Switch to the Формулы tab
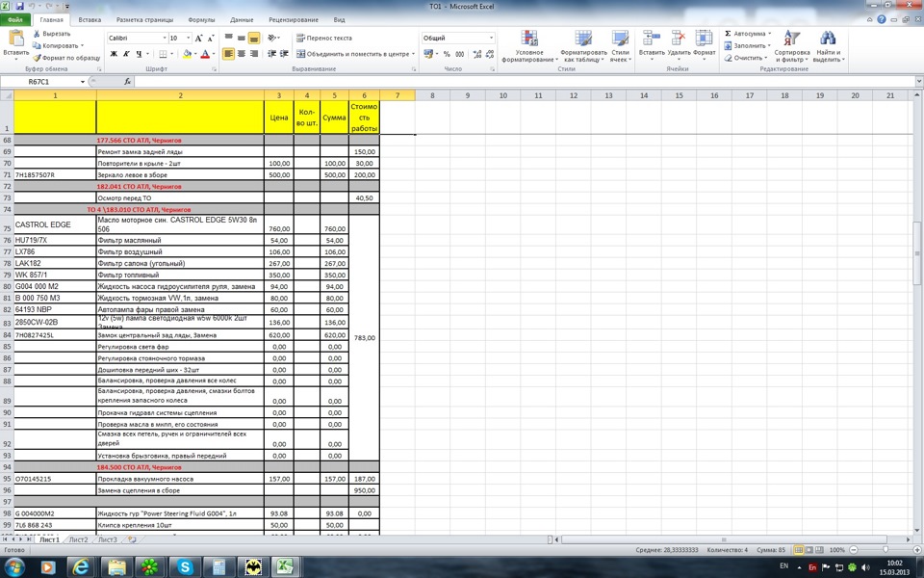This screenshot has height=578, width=924. tap(201, 19)
